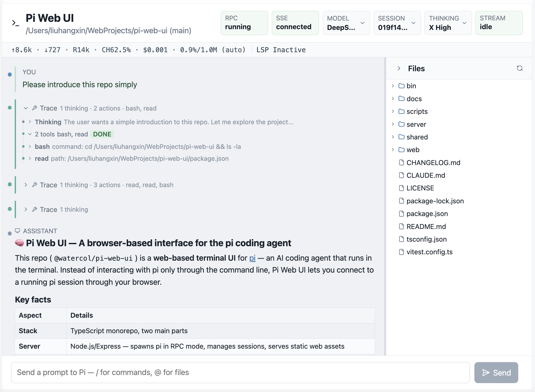Viewport: 535px width, 392px height.
Task: Click wrench icon of 3 actions Trace
Action: 34,185
